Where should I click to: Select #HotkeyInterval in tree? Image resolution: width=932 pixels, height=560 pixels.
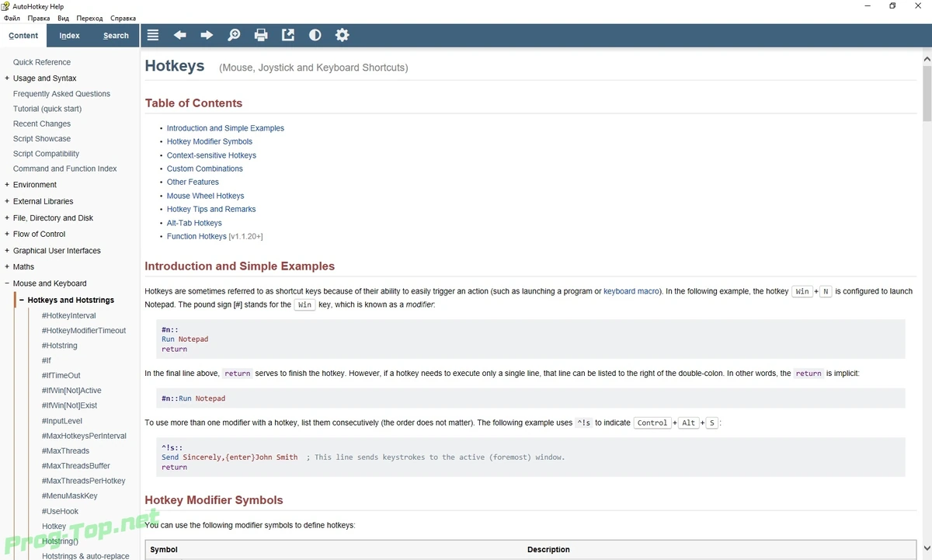tap(69, 315)
